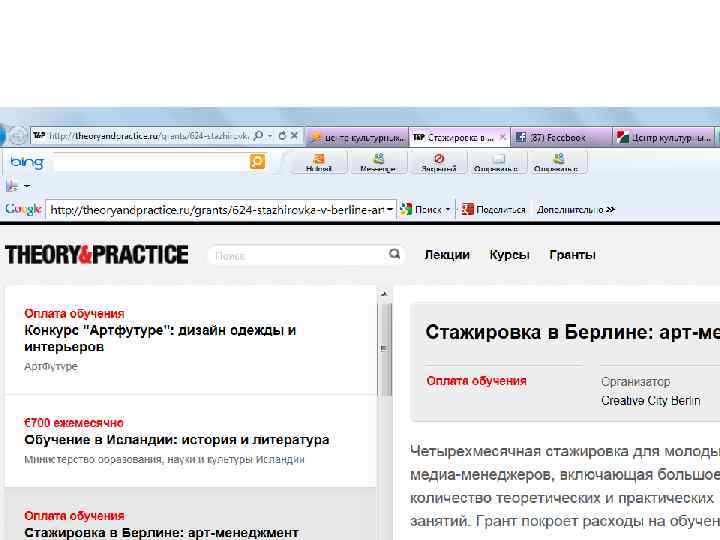Click Министерство образования Исландии organizer text
Viewport: 720px width, 540px height.
tap(164, 460)
